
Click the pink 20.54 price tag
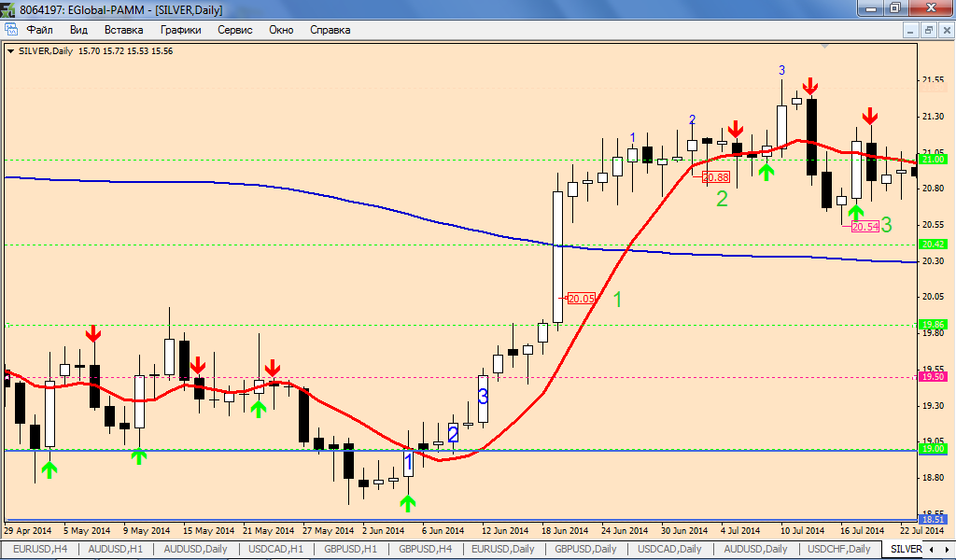tap(865, 227)
